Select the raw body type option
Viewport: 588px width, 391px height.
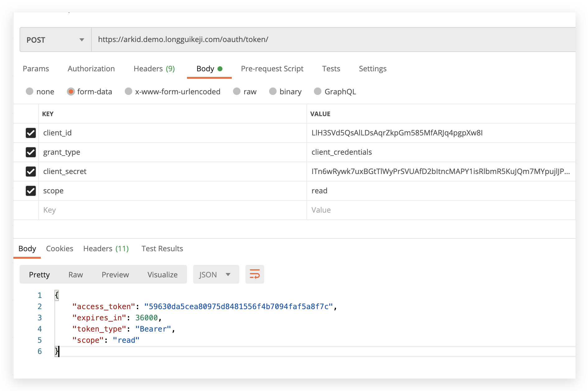(237, 92)
